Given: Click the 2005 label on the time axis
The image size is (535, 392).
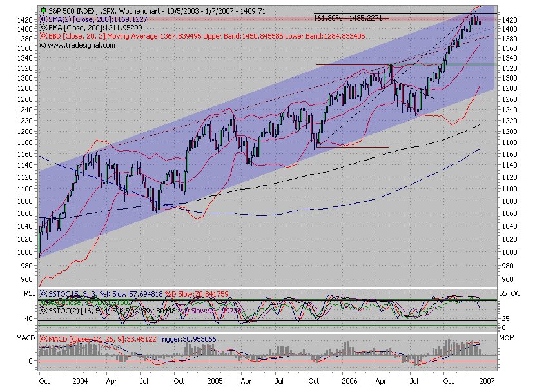Looking at the screenshot, I should [215, 381].
